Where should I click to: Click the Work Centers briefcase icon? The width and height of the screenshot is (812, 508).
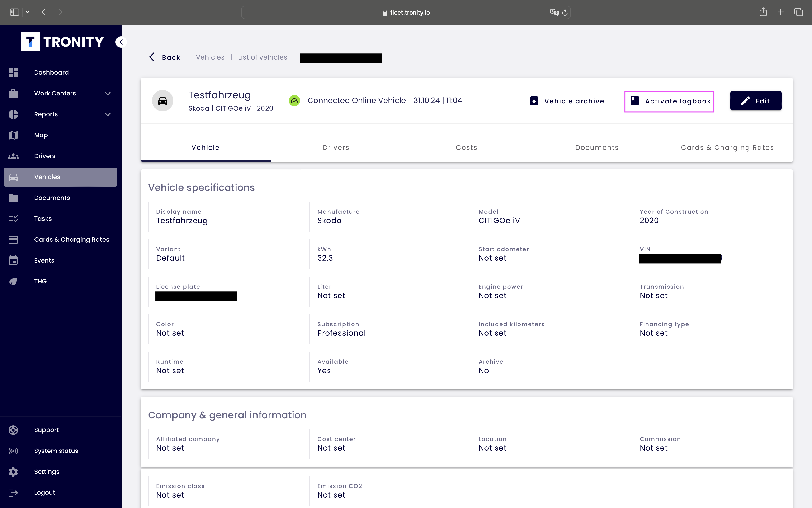13,93
